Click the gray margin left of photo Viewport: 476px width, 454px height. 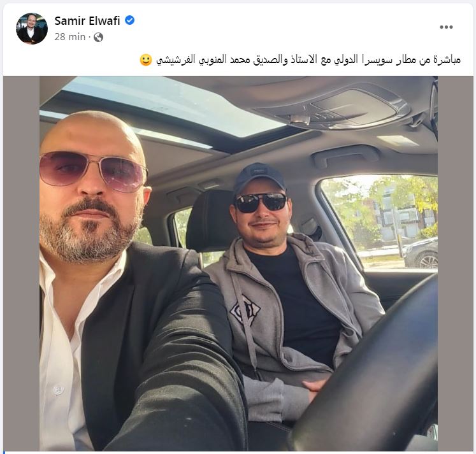[21, 263]
